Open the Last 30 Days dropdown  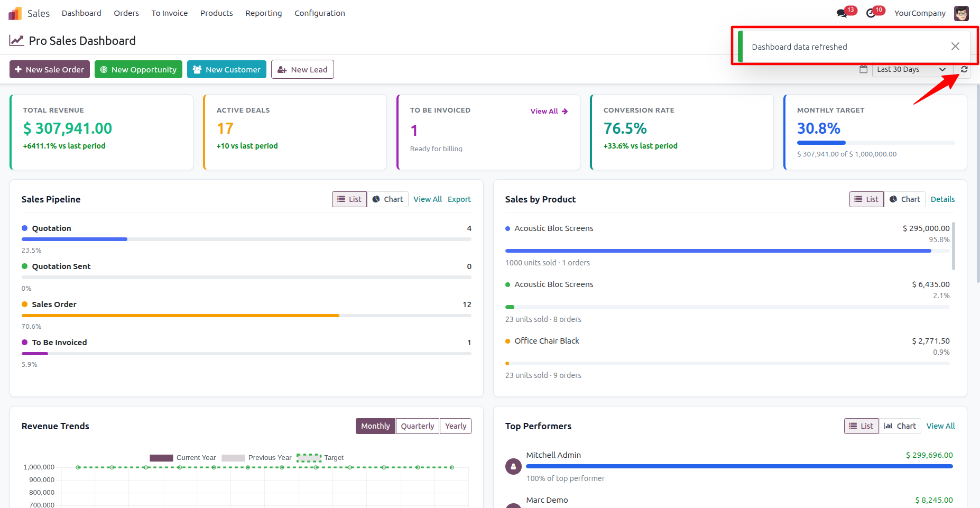coord(911,69)
